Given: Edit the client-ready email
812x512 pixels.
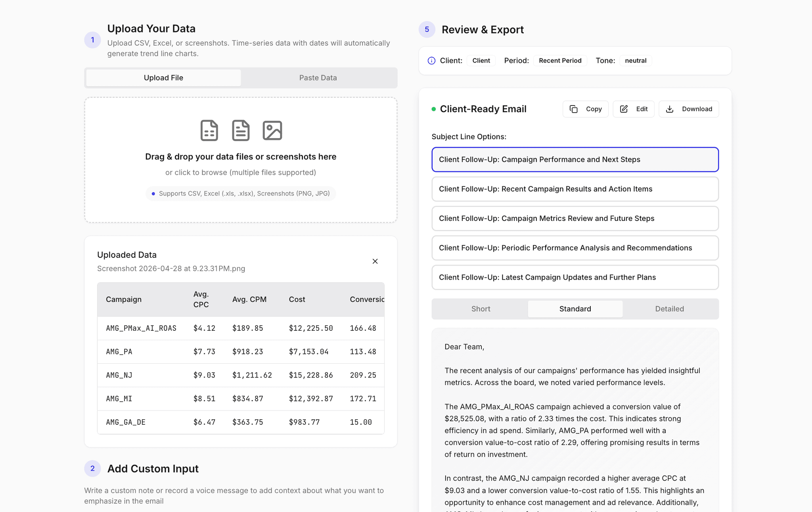Looking at the screenshot, I should pos(633,109).
